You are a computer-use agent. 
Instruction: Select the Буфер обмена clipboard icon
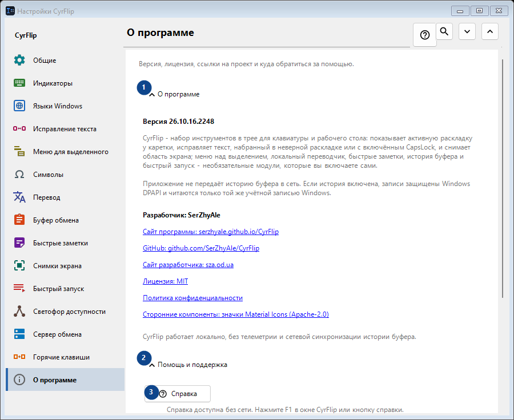point(19,220)
